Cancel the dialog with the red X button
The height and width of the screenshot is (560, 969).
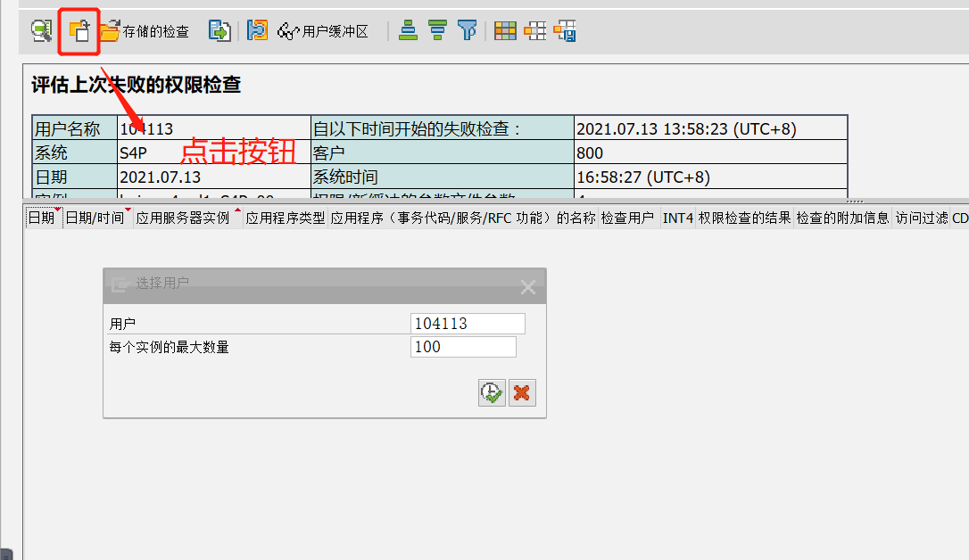point(522,392)
